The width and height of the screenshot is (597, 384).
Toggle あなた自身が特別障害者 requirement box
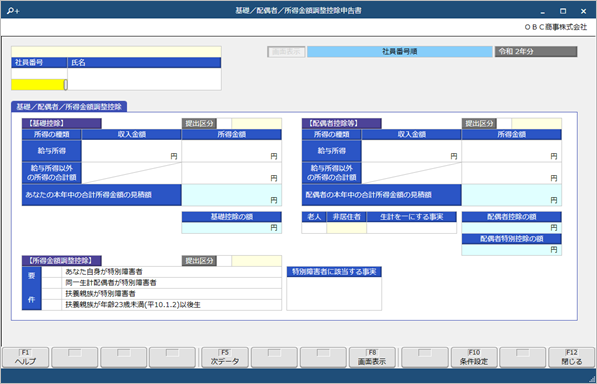point(51,272)
